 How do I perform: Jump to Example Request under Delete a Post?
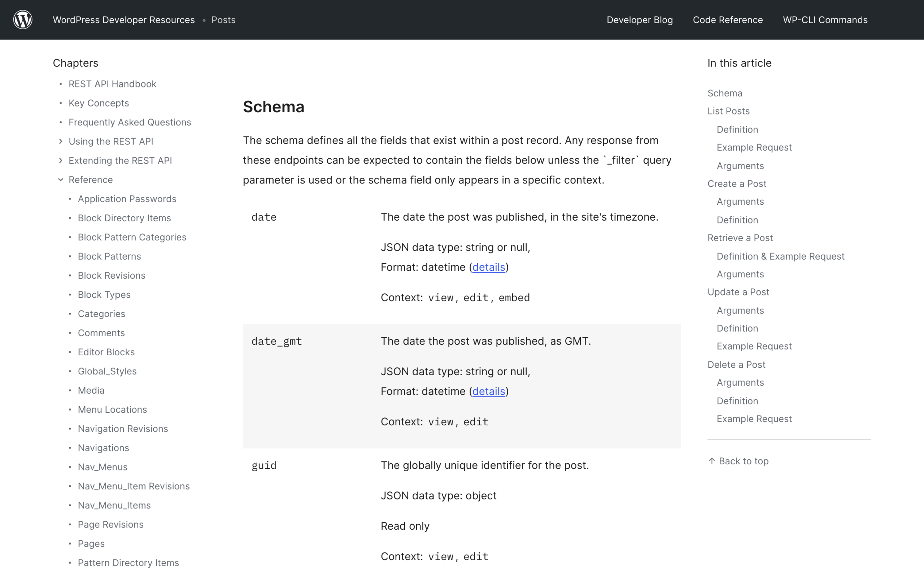(754, 419)
